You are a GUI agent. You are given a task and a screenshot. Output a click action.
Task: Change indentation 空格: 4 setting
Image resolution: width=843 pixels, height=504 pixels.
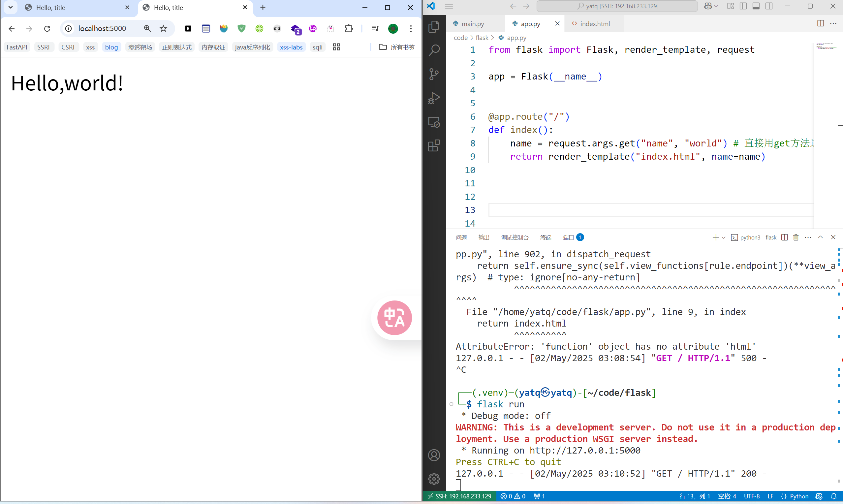(727, 496)
